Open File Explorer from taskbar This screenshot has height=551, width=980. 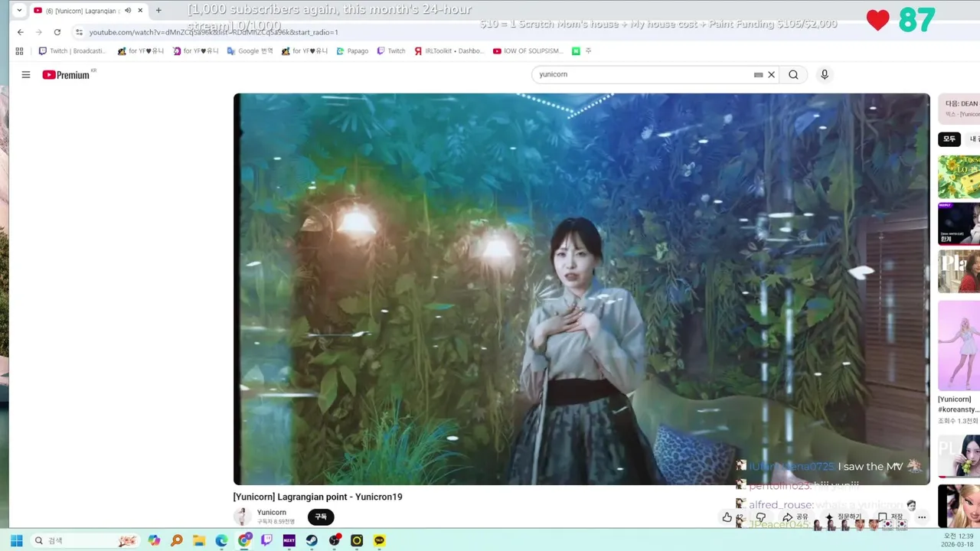click(x=199, y=540)
